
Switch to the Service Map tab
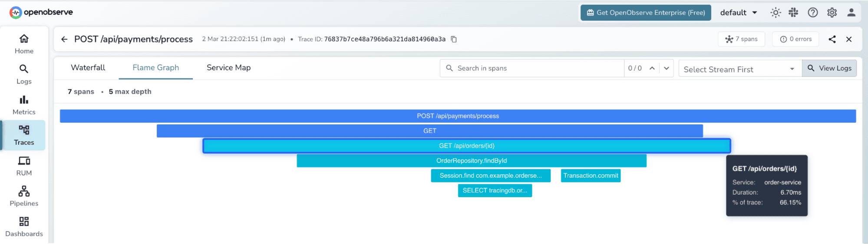coord(228,68)
